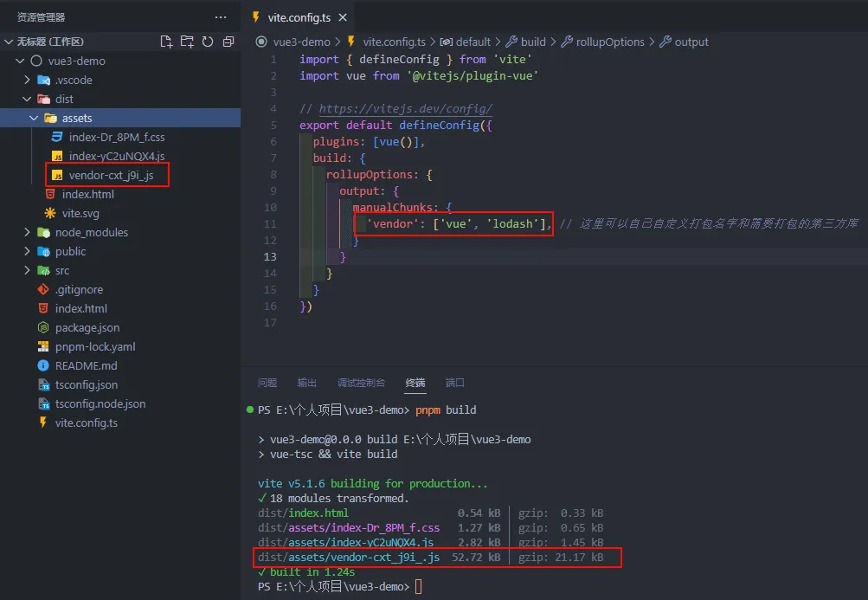Open README.md file
Viewport: 868px width, 600px height.
point(87,365)
